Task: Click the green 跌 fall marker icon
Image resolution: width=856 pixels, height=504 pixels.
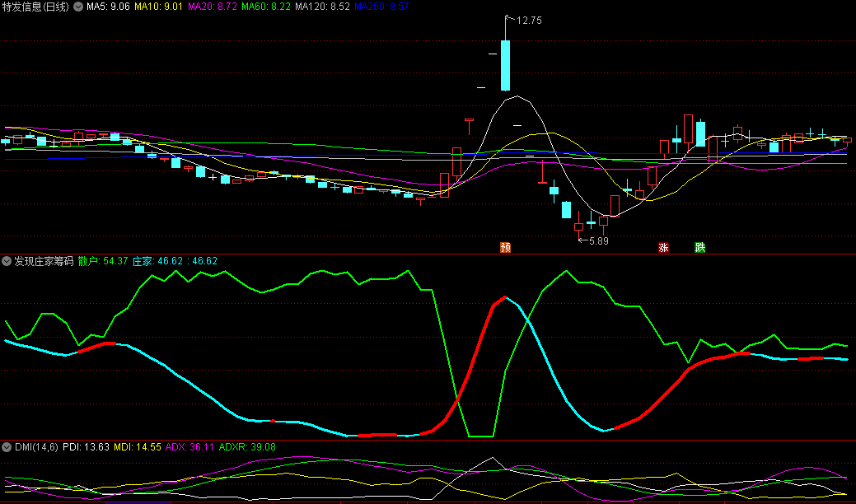Action: pyautogui.click(x=699, y=247)
